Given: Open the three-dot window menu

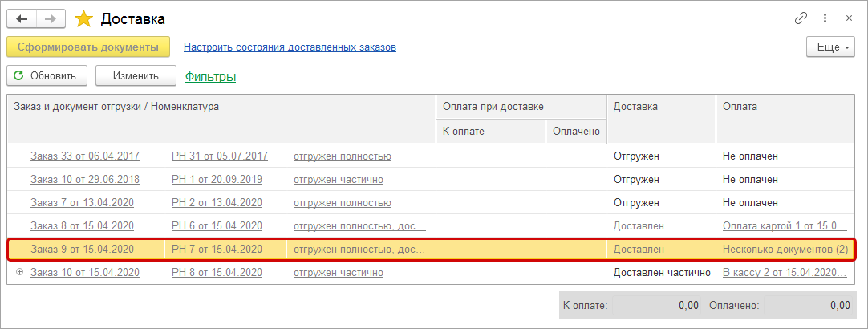Looking at the screenshot, I should (825, 18).
